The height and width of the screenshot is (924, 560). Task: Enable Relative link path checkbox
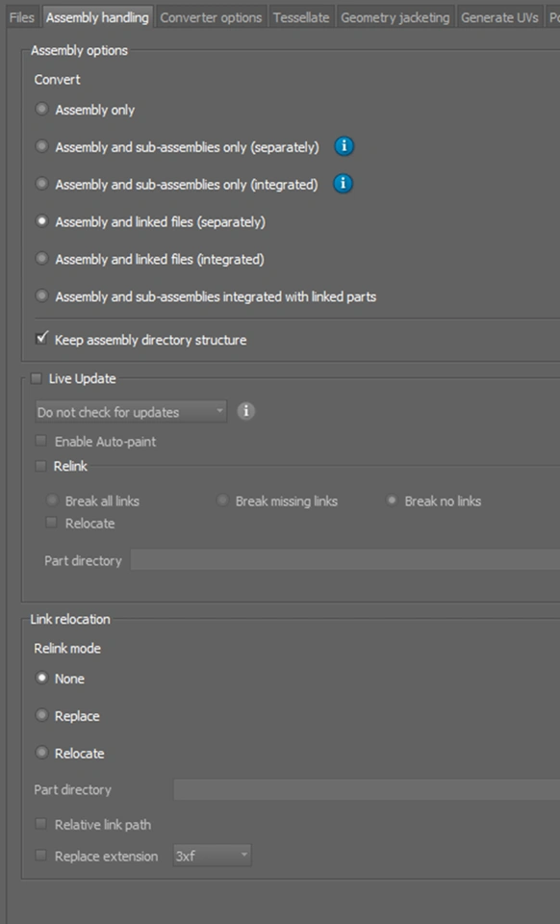pos(40,824)
